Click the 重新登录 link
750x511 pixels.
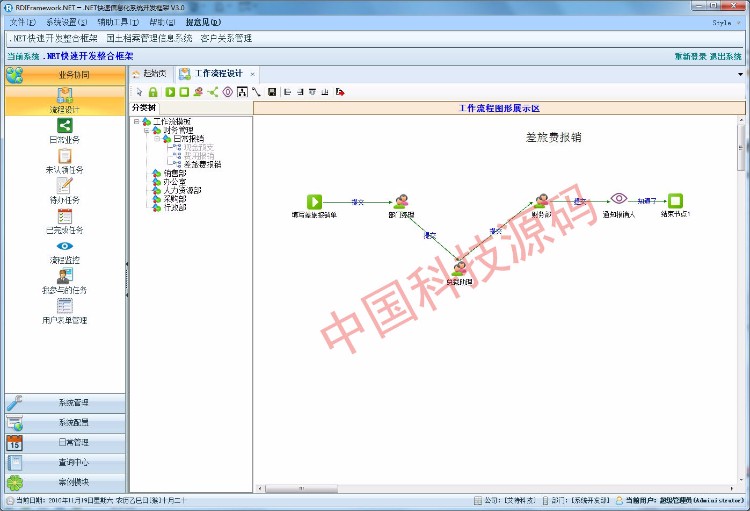click(x=690, y=56)
